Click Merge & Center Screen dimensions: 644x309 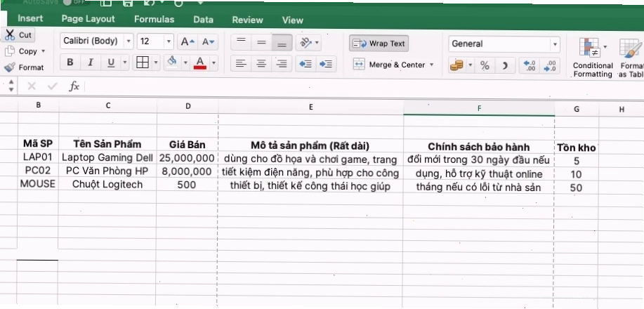[x=389, y=65]
